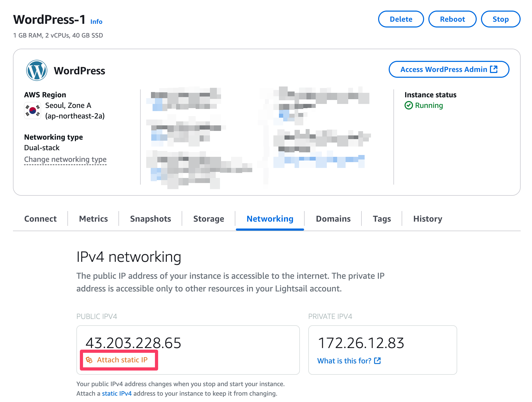View the History tab
This screenshot has height=402, width=532.
coord(428,219)
